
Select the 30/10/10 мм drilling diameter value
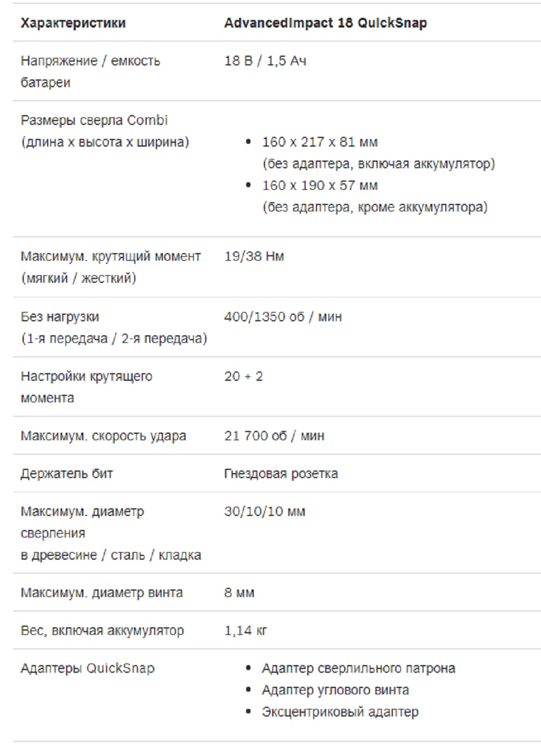click(265, 511)
